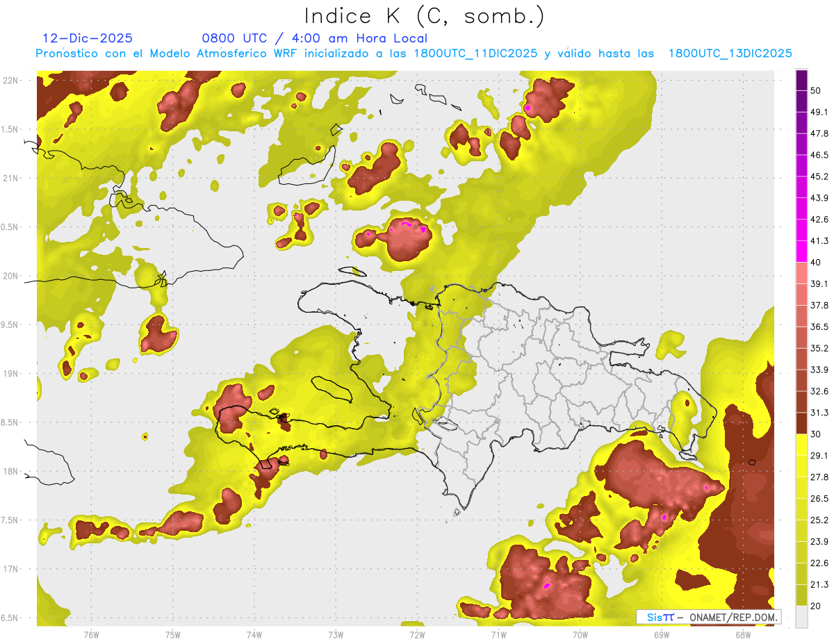Click the 0800 UTC / 4:00 am Hora Local text
Viewport: 834px width, 644px height.
click(x=314, y=38)
